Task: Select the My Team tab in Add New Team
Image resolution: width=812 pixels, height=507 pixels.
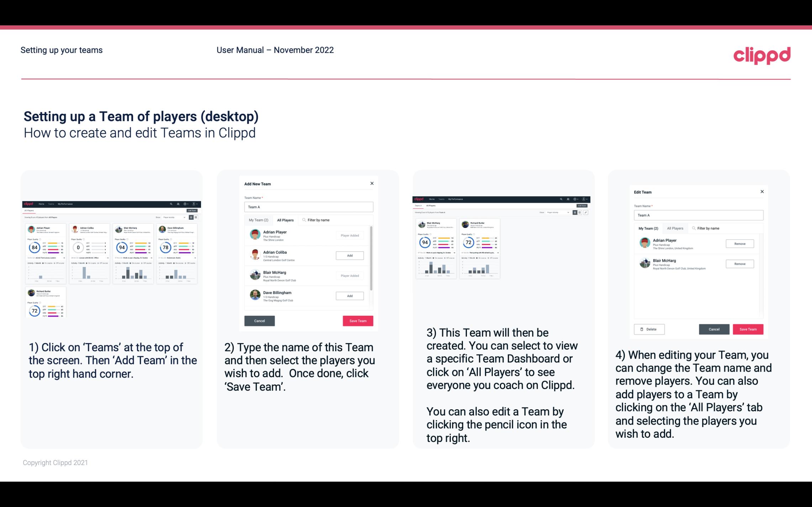Action: click(x=258, y=220)
